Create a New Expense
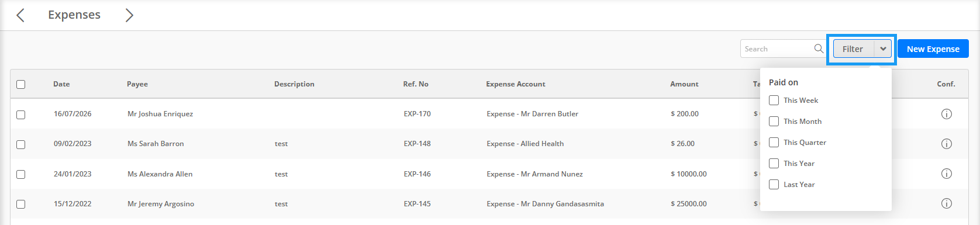The height and width of the screenshot is (225, 980). 933,49
